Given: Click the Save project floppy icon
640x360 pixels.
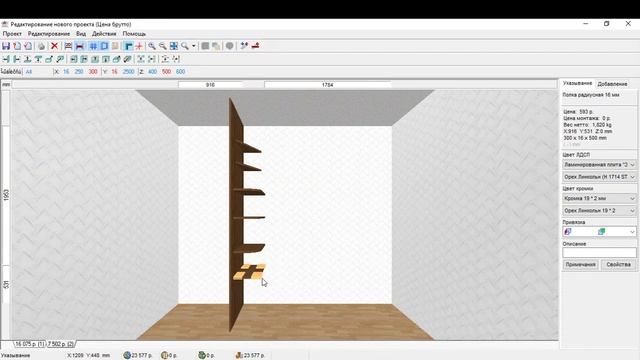Looking at the screenshot, I should click(6, 46).
